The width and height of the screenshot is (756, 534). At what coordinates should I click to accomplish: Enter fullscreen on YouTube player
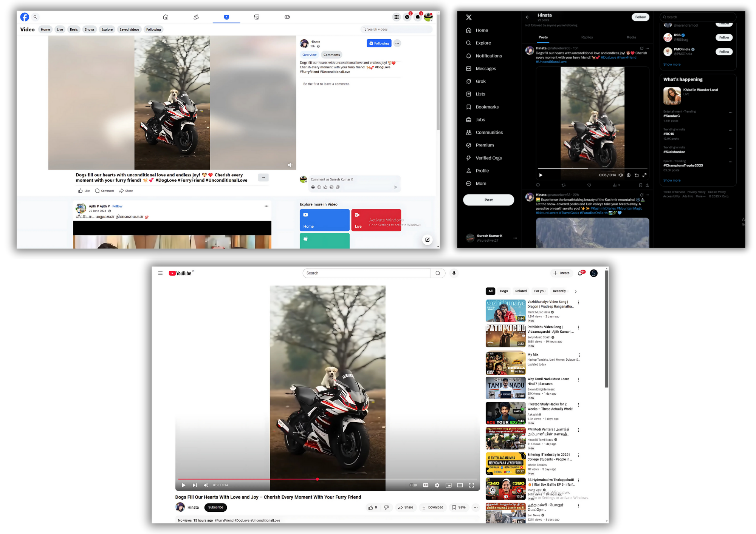pos(471,485)
